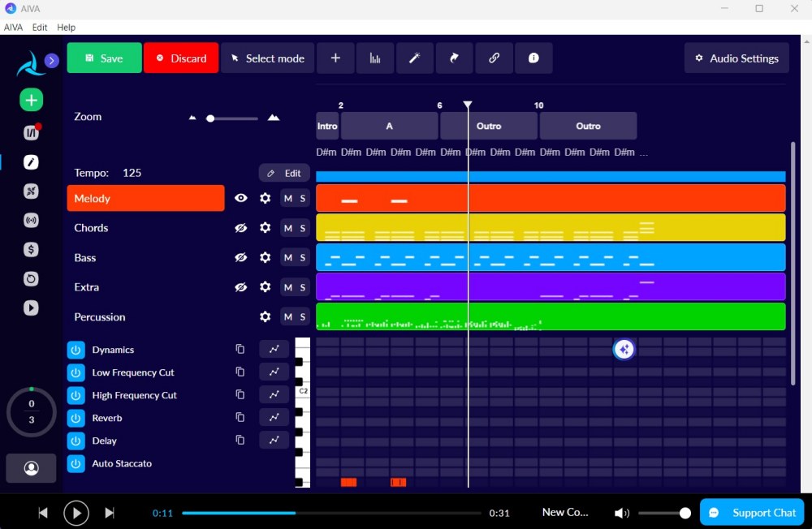Zoom out with the small mountain icon
The image size is (812, 529).
tap(192, 118)
